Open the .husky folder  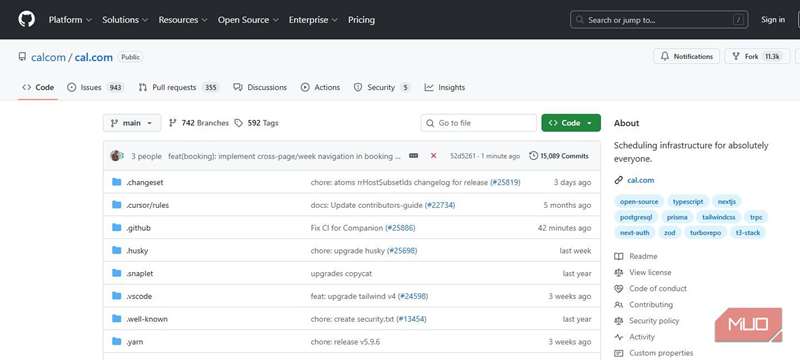click(x=137, y=251)
